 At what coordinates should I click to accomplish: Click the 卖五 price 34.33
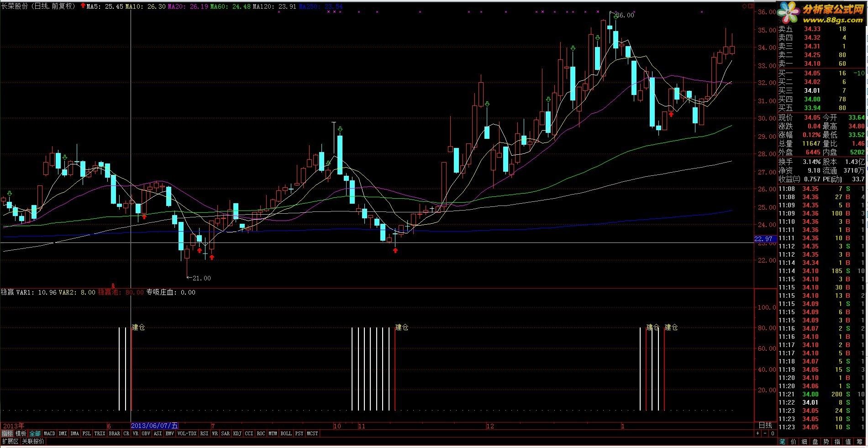tap(812, 29)
